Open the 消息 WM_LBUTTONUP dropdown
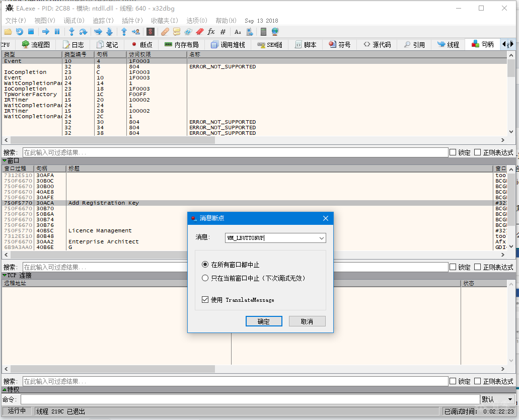This screenshot has width=519, height=420. [321, 238]
